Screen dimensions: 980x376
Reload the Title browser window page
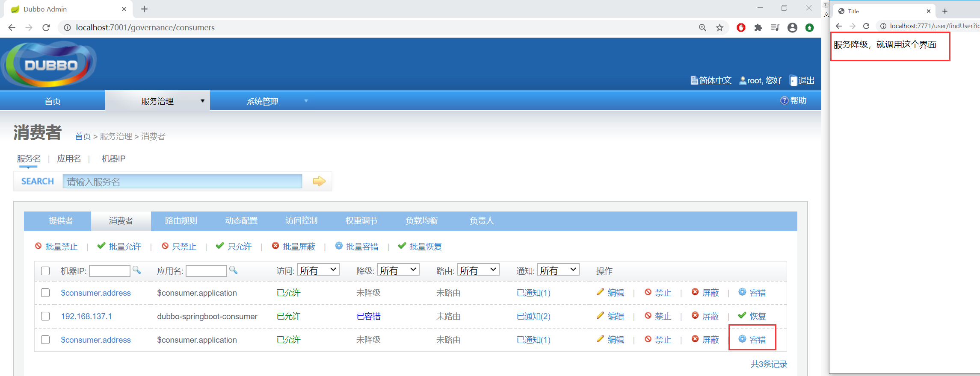866,26
